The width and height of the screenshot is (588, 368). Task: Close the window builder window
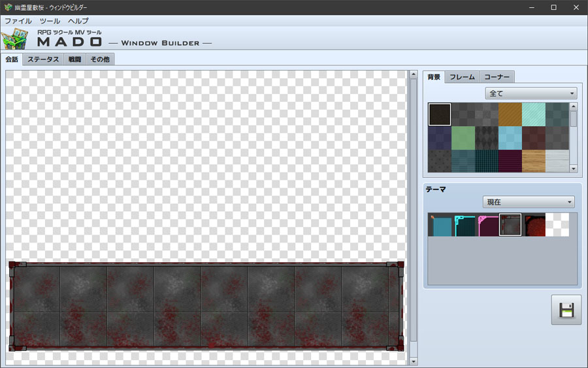[576, 7]
